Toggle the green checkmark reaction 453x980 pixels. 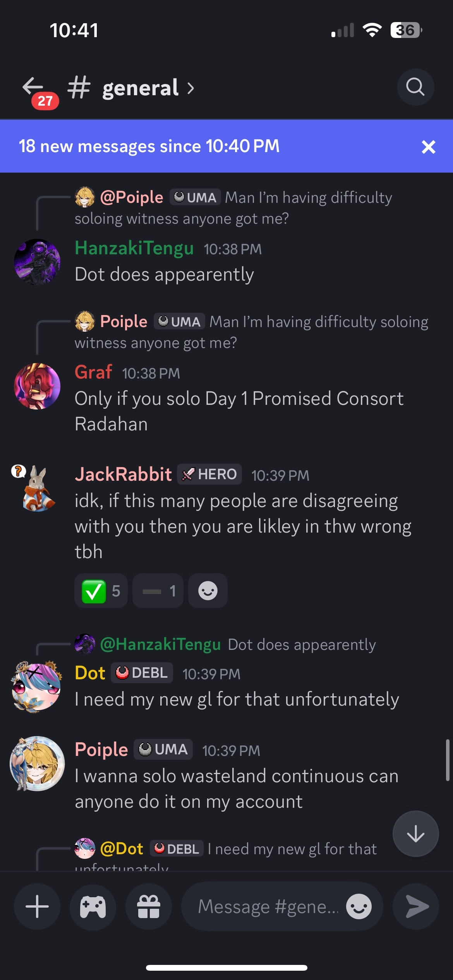[101, 591]
